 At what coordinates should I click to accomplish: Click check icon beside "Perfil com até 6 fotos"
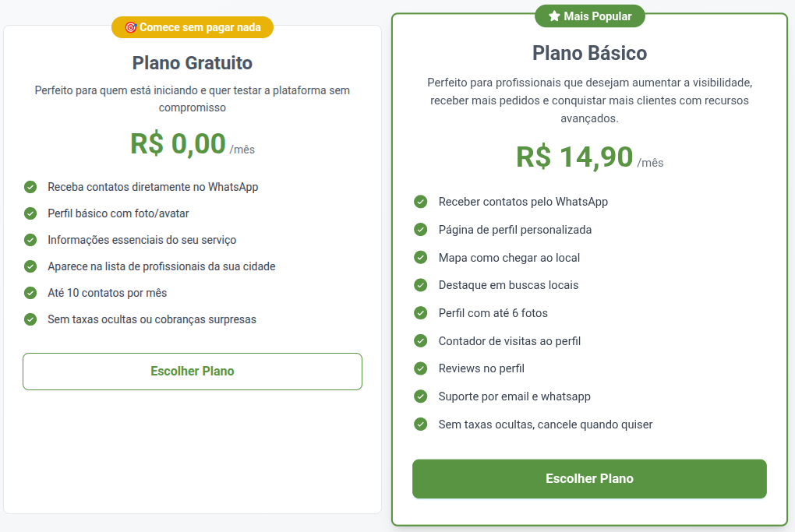tap(421, 313)
